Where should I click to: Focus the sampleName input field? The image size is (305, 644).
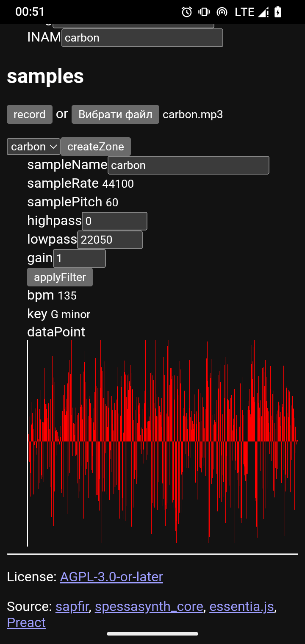(x=188, y=165)
